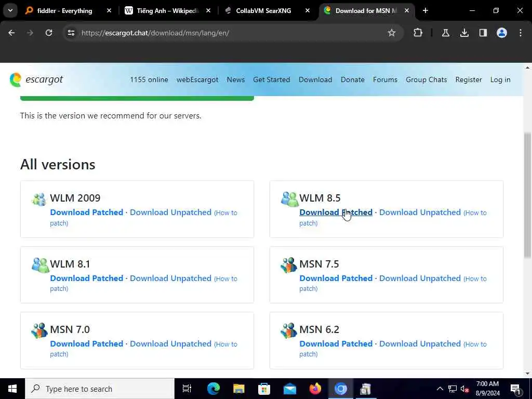View site information icon in address bar

71,33
